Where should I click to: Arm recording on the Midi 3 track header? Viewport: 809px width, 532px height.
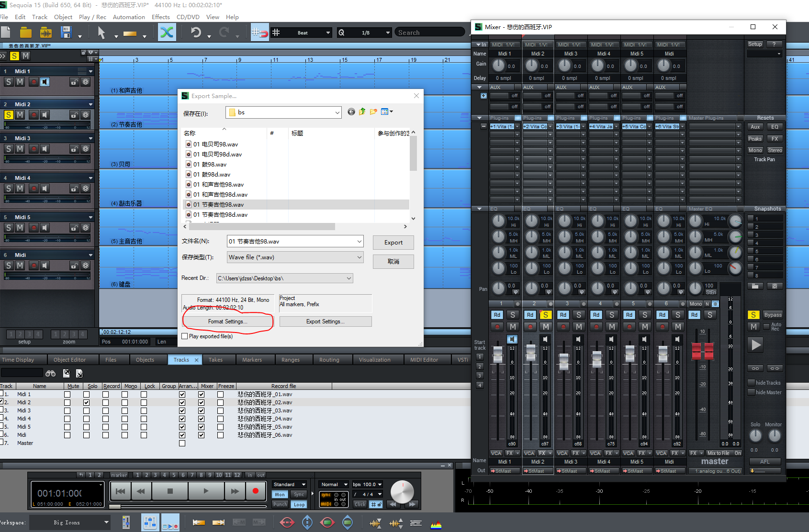(x=34, y=149)
